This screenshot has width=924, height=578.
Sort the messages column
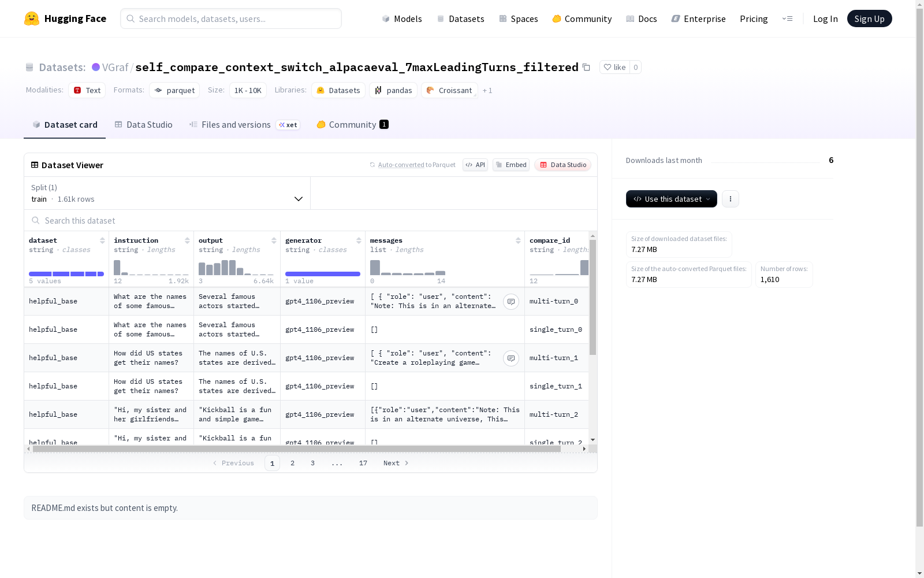(x=518, y=240)
